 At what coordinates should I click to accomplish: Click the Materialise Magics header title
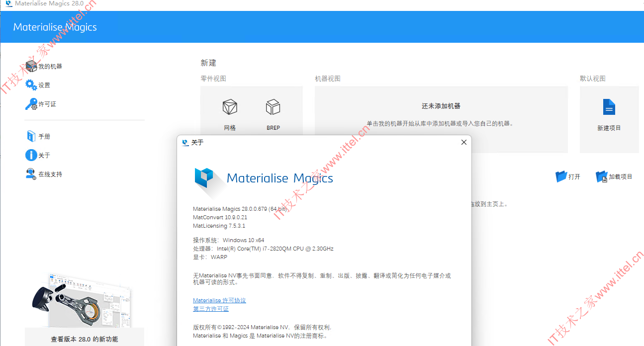pyautogui.click(x=55, y=27)
